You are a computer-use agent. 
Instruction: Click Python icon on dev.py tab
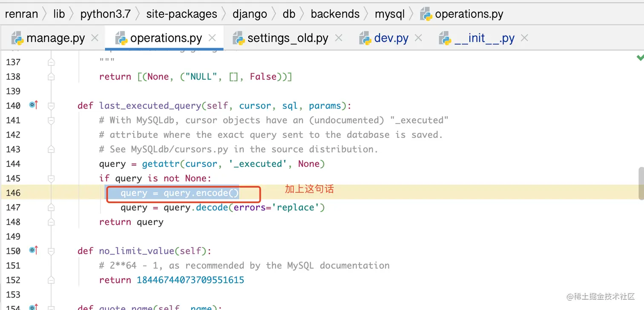point(365,38)
